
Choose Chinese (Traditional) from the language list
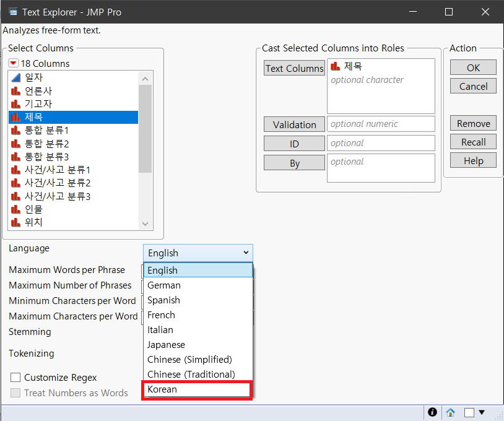(x=198, y=374)
